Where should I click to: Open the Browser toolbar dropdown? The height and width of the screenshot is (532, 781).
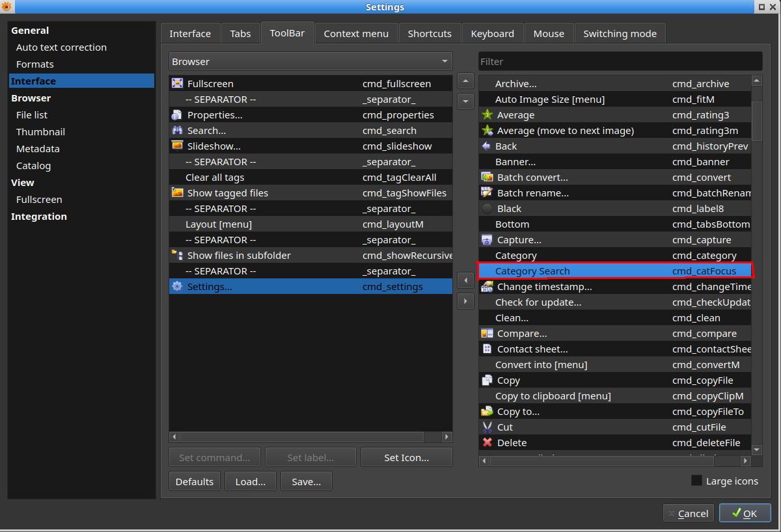pyautogui.click(x=310, y=62)
